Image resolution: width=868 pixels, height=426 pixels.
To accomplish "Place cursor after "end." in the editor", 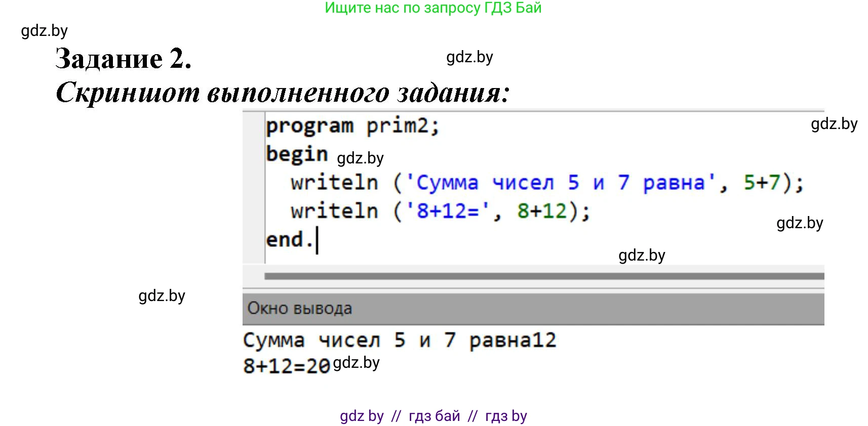I will [x=317, y=240].
